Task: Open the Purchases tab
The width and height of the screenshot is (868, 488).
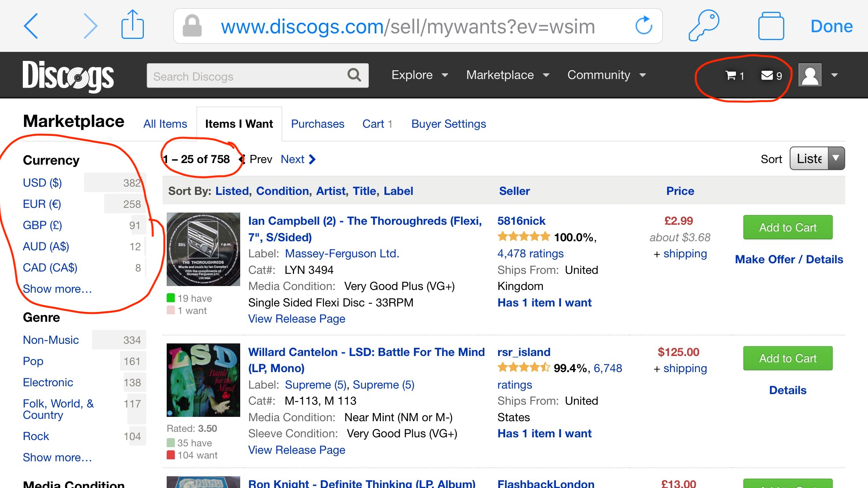Action: (x=318, y=124)
